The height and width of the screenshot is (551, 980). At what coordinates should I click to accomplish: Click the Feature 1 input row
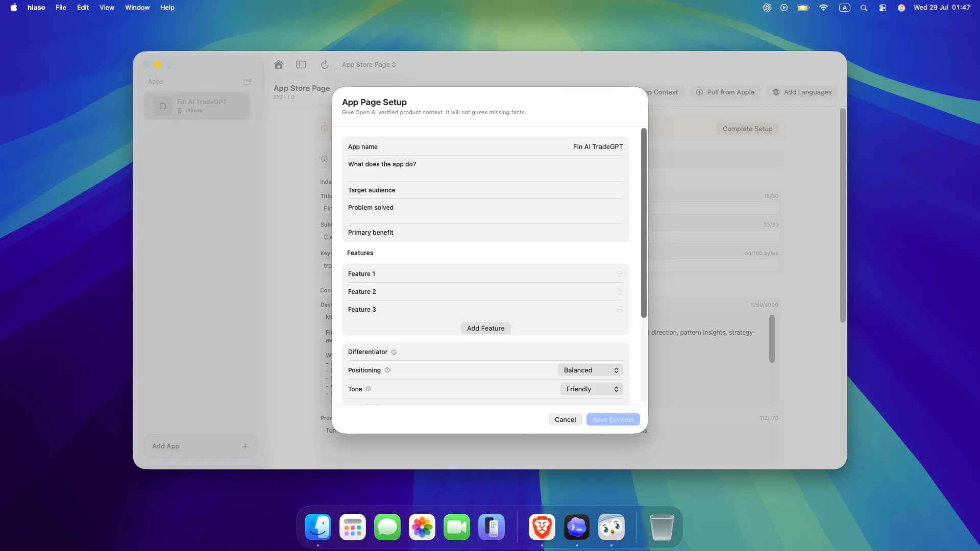coord(485,274)
